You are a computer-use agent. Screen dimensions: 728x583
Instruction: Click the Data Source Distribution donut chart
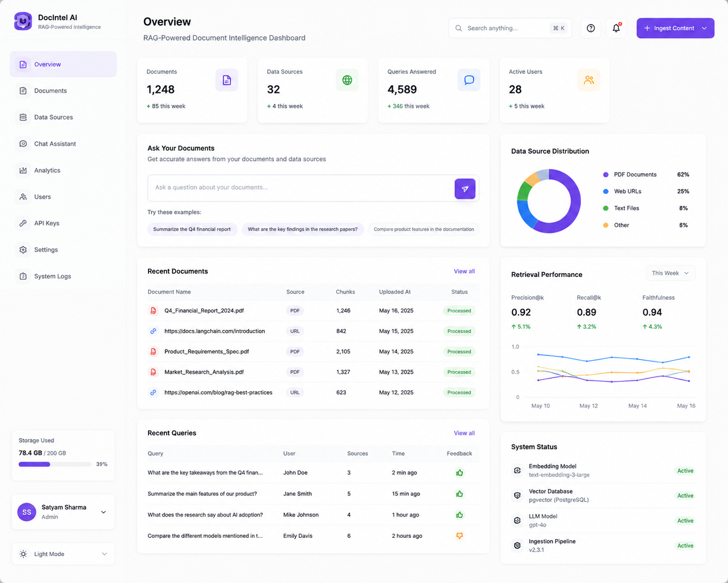point(549,201)
